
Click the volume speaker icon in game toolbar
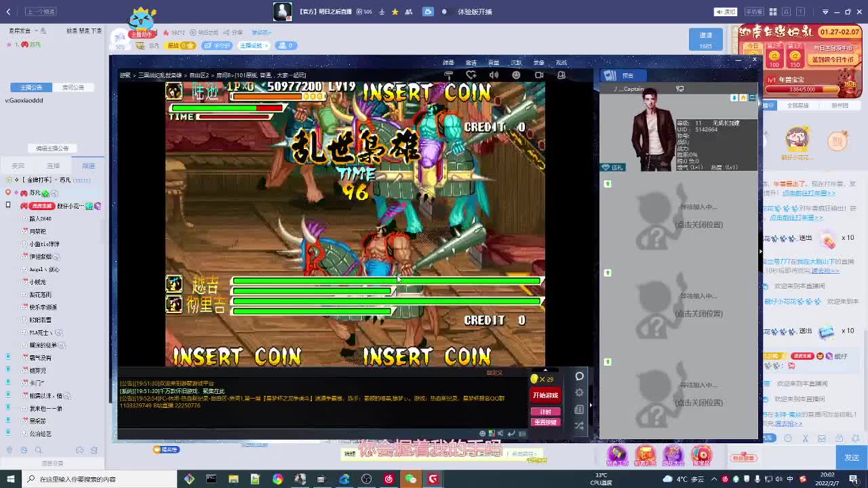point(494,75)
